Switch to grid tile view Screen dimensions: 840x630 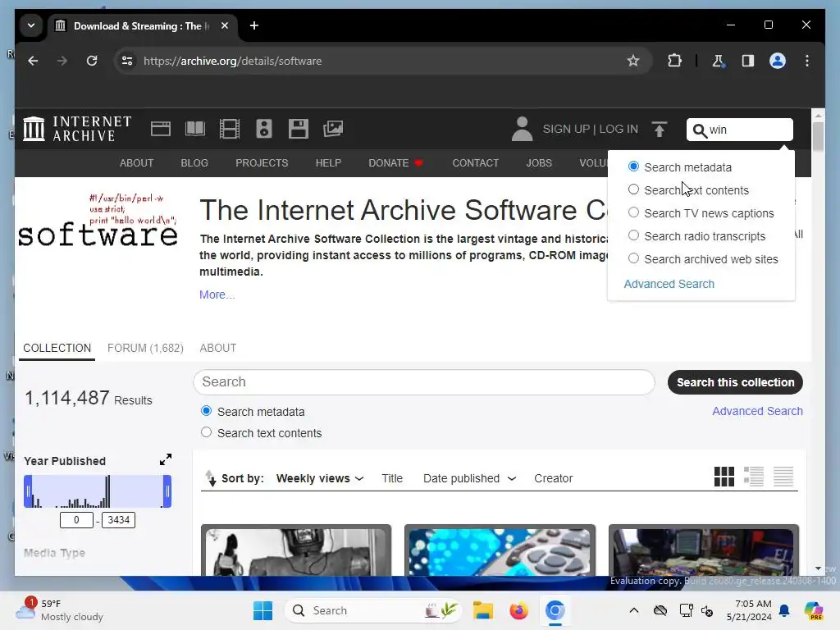click(724, 477)
